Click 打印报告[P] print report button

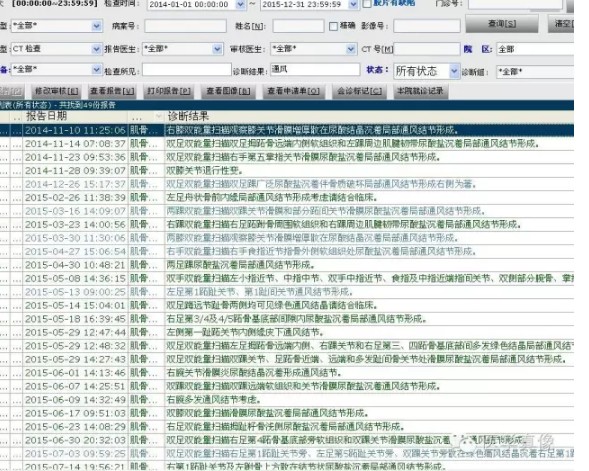coord(169,91)
